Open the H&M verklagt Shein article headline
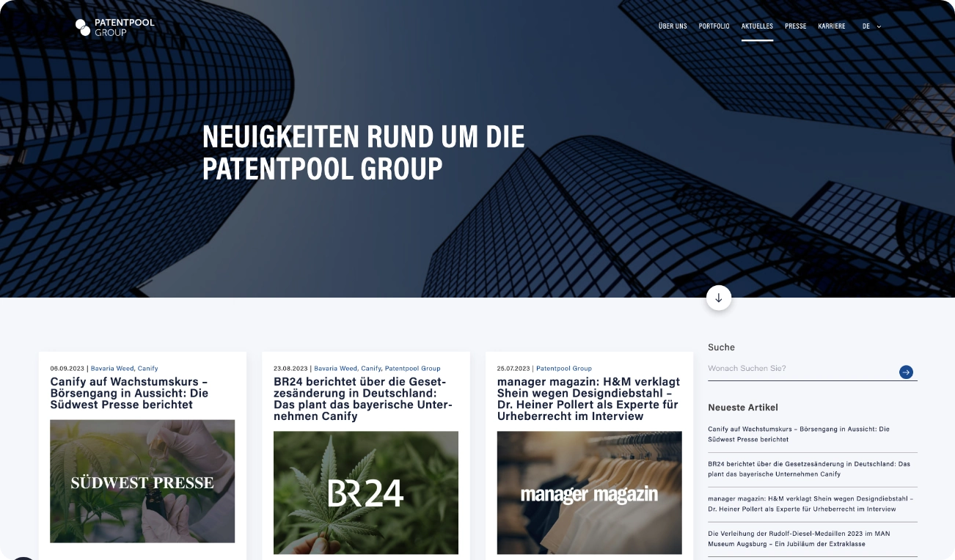 pyautogui.click(x=588, y=399)
